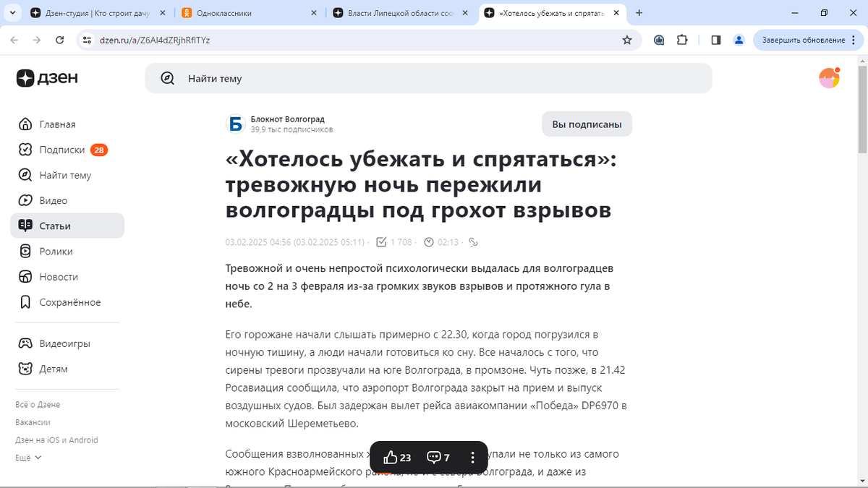The height and width of the screenshot is (488, 868).
Task: Click the shield extension icon in toolbar
Action: 659,40
